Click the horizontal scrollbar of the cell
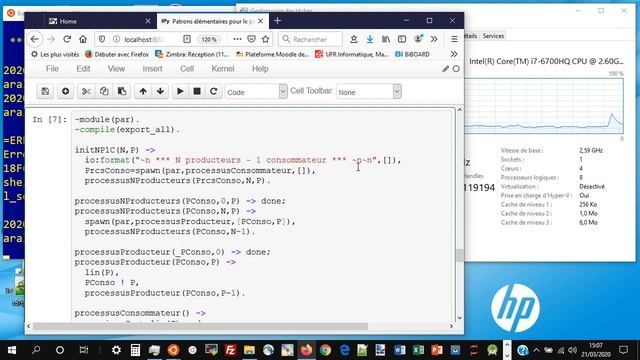 [x=200, y=326]
